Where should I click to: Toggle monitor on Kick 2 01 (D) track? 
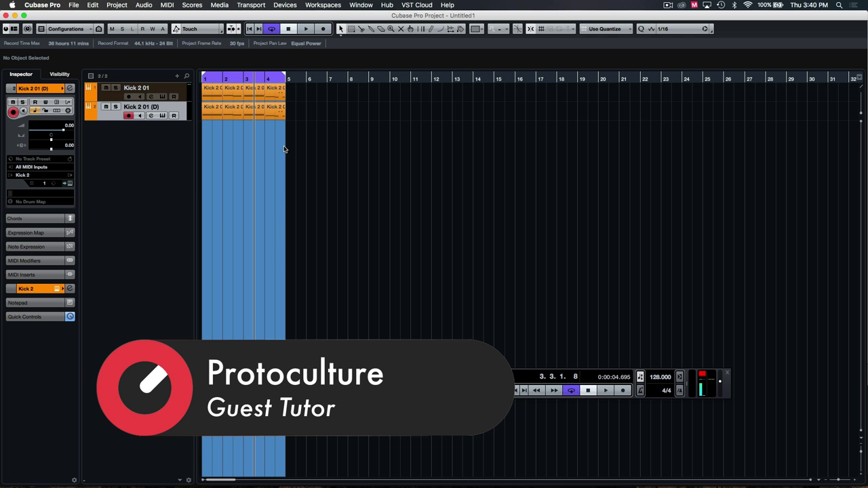[x=140, y=116]
